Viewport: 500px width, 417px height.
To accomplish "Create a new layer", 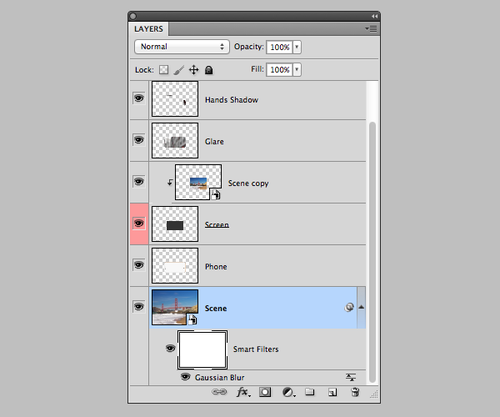I will point(332,392).
